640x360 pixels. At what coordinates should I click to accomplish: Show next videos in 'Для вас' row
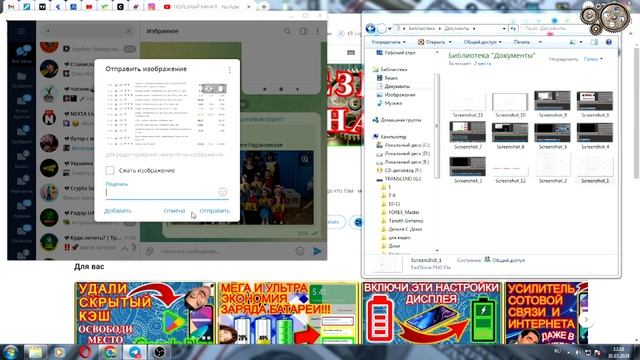click(586, 320)
